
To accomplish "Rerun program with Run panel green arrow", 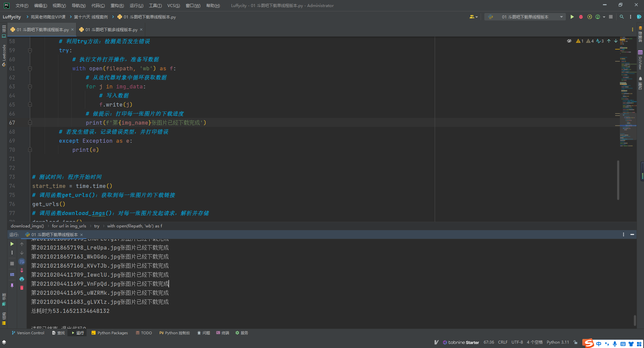I will click(x=12, y=244).
